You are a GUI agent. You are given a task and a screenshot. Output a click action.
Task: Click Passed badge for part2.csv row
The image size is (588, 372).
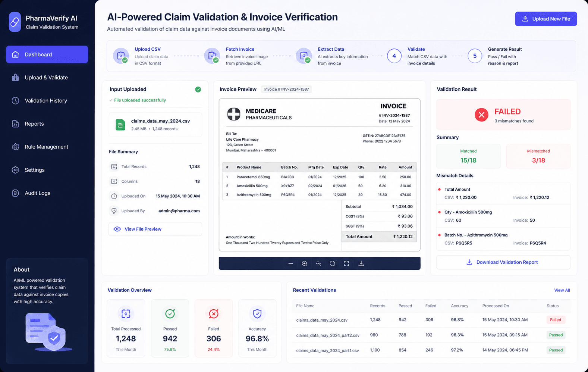pyautogui.click(x=556, y=335)
